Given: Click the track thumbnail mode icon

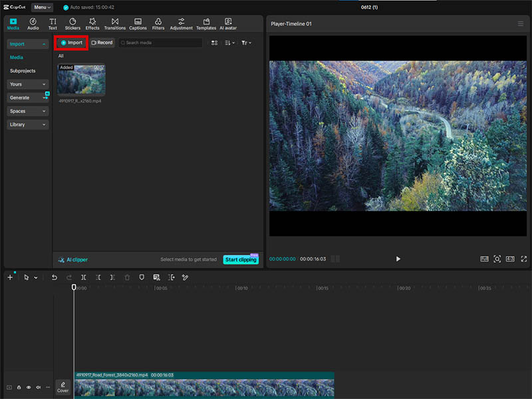Looking at the screenshot, I should pos(9,387).
